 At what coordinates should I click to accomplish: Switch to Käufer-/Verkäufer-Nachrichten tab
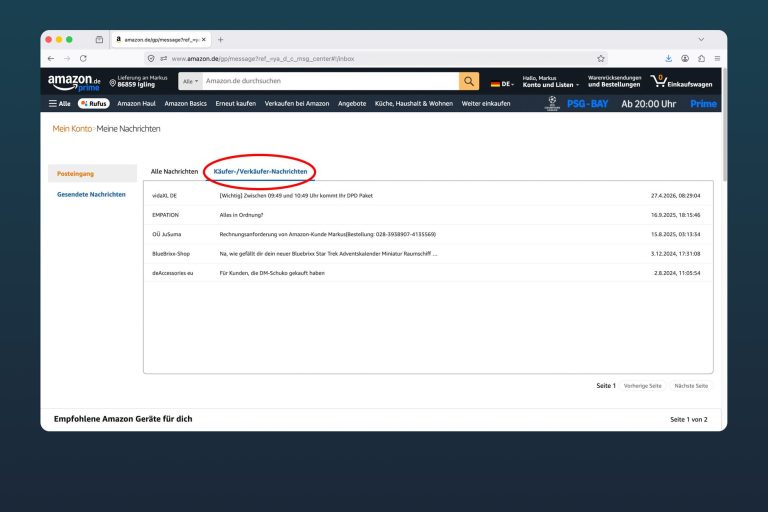pyautogui.click(x=261, y=171)
